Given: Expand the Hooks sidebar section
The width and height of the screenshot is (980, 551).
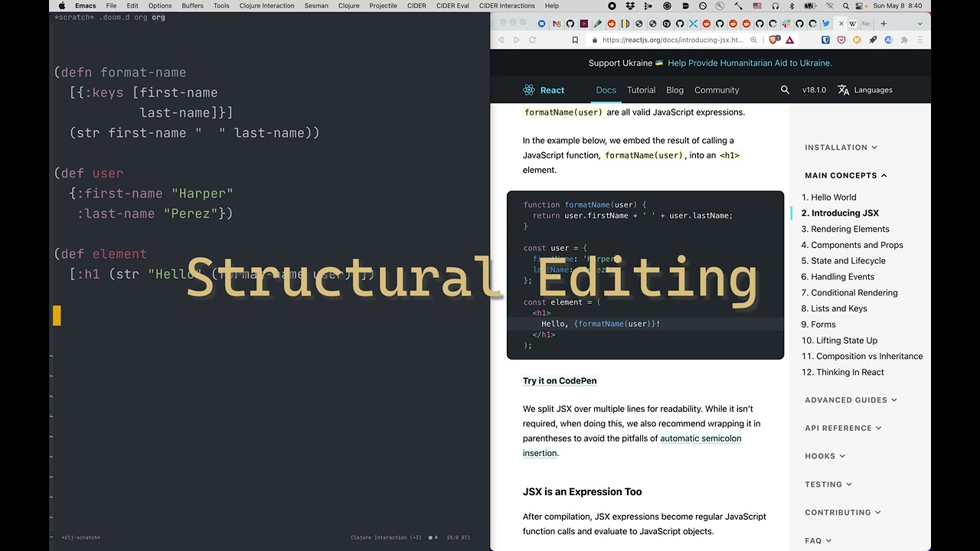Looking at the screenshot, I should [825, 456].
